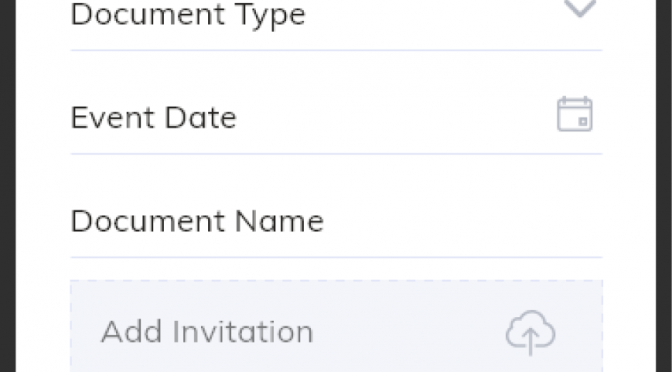Pick a date using the calendar icon
This screenshot has width=672, height=372.
575,114
